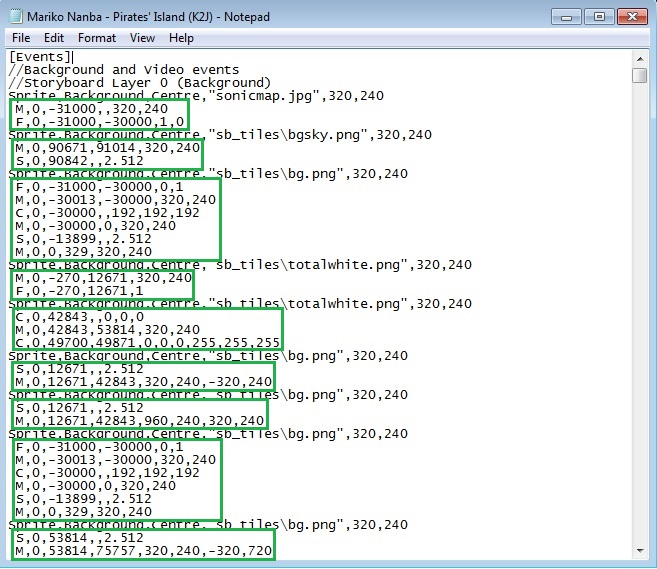This screenshot has width=657, height=569.
Task: Click the Sprite line containing sonicmap.jpg
Action: (196, 96)
